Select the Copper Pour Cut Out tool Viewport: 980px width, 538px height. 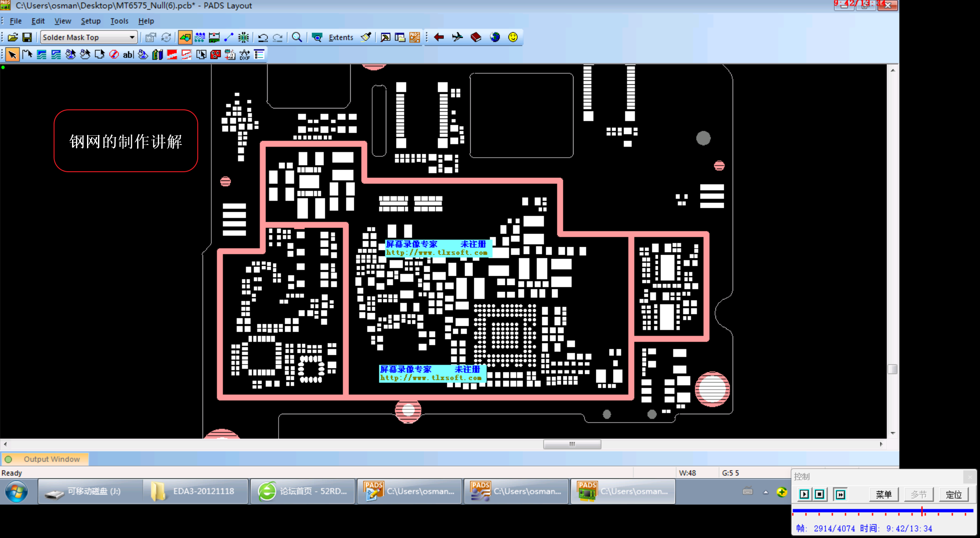85,54
